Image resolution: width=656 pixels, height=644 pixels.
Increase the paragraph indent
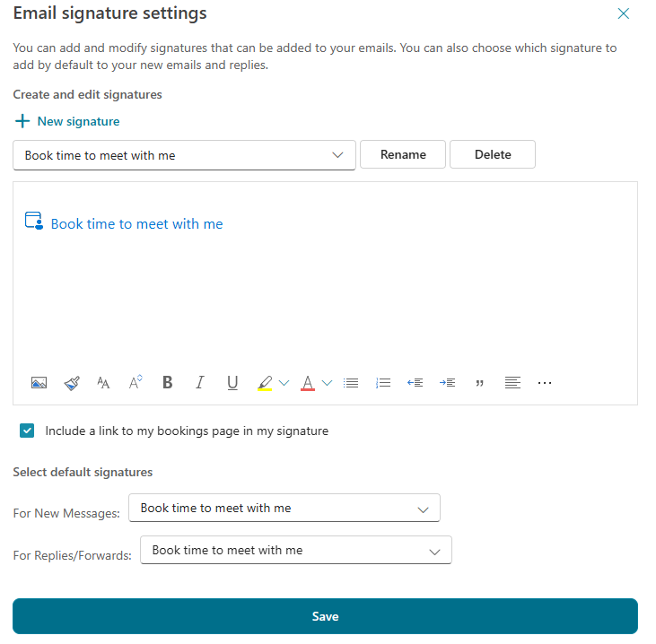447,383
